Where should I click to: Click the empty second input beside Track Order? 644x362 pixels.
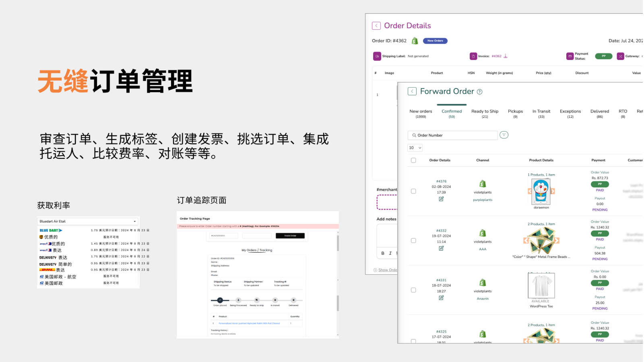(257, 236)
